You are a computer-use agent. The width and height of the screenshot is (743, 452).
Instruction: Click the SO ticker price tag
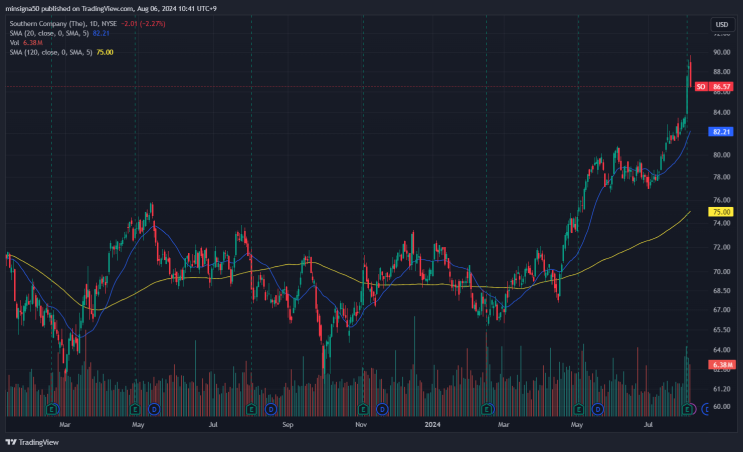coord(701,87)
